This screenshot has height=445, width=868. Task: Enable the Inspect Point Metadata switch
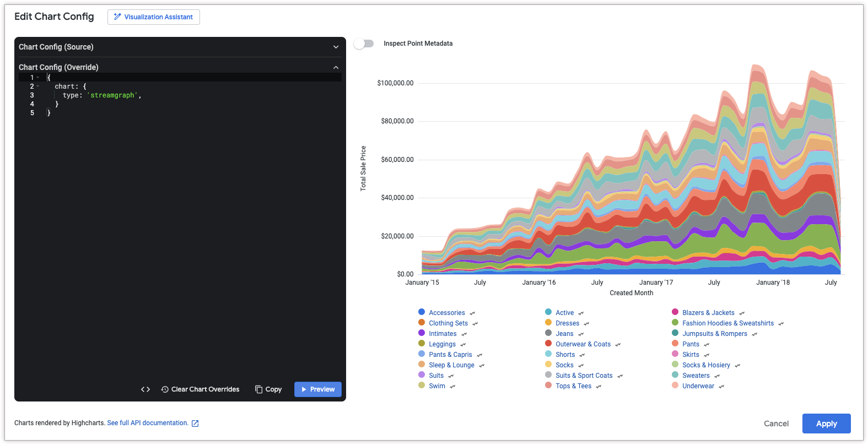[x=364, y=44]
